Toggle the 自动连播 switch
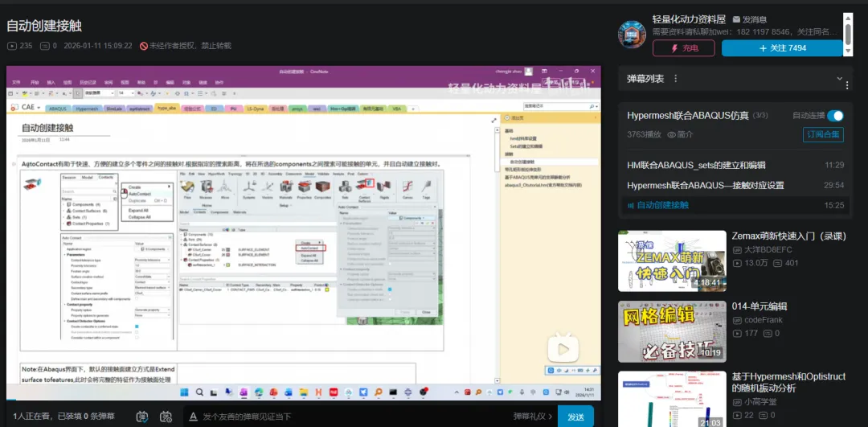Image resolution: width=868 pixels, height=427 pixels. click(835, 116)
